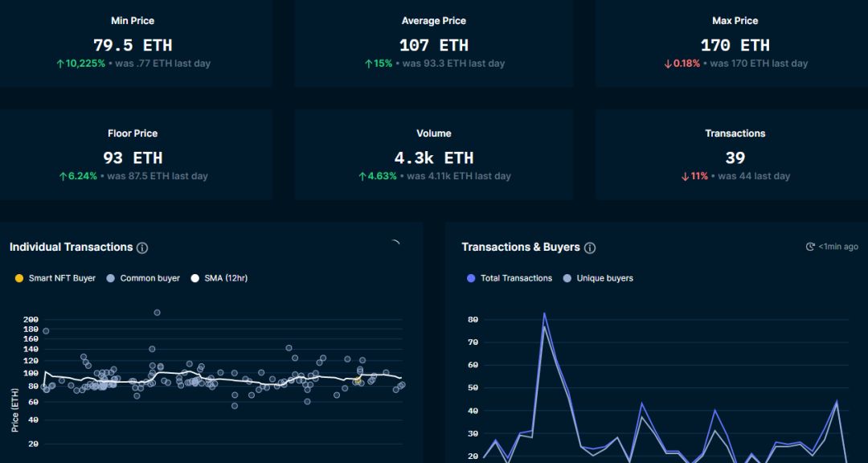Click 'was 44 last day' text
The height and width of the screenshot is (463, 868).
pyautogui.click(x=754, y=177)
